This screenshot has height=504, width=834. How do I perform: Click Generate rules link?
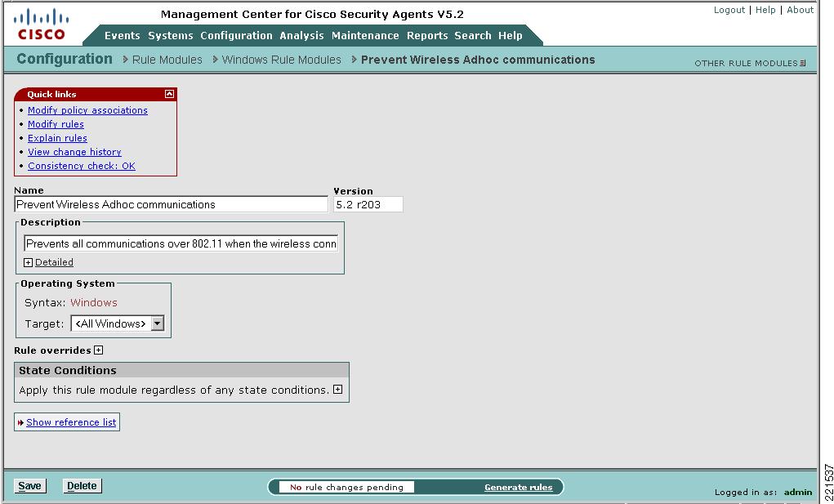518,488
